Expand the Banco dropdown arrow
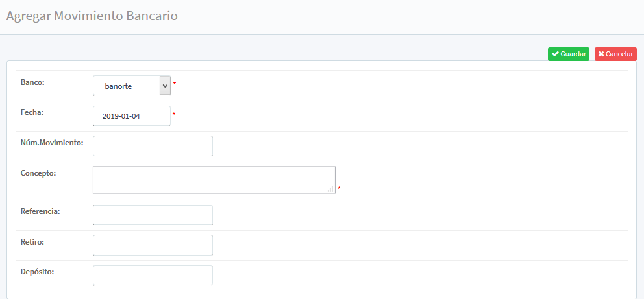Viewport: 644px width, 299px height. (165, 85)
